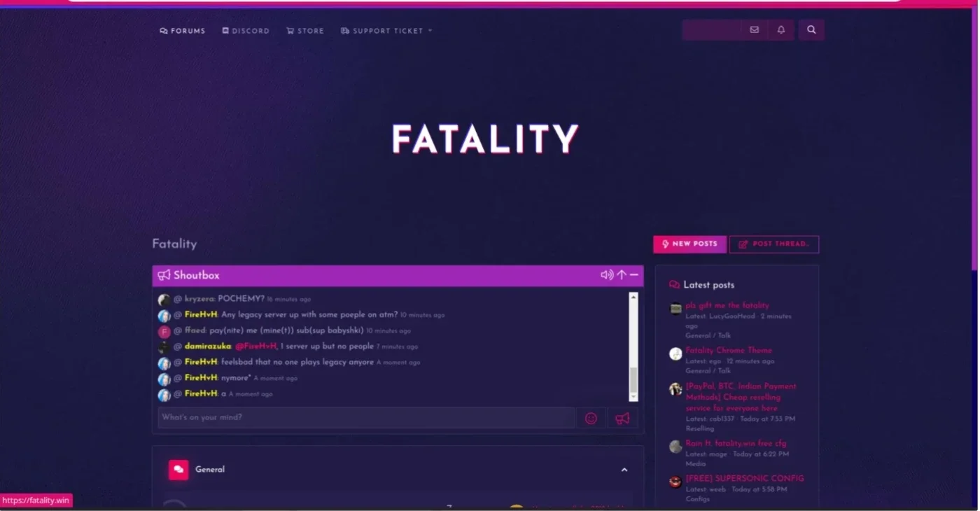
Task: Click the Shoutbox scrollbar thumb
Action: click(x=633, y=380)
